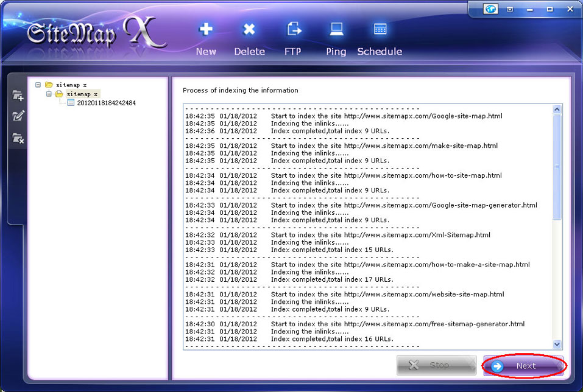Click 'Process of indexing the information' heading
The width and height of the screenshot is (583, 392).
click(x=240, y=90)
